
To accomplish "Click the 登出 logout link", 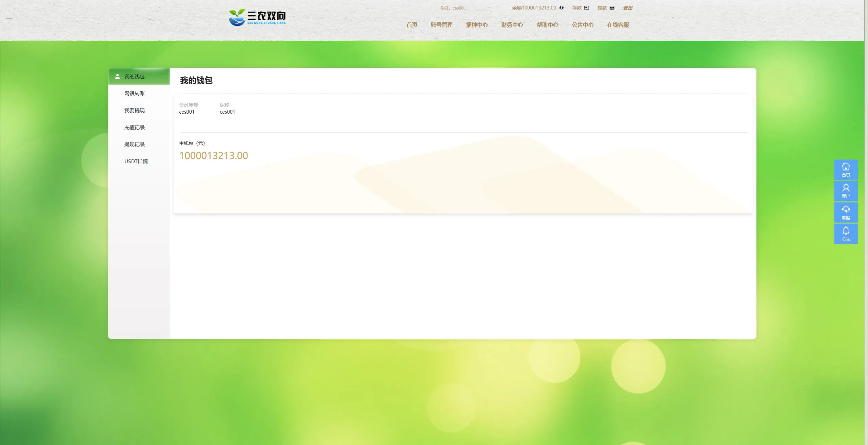I will click(628, 8).
